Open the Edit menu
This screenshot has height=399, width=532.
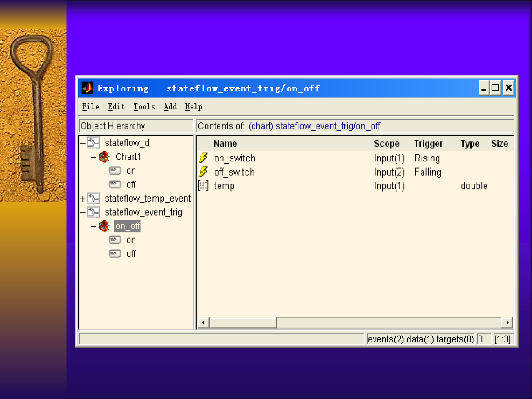coord(117,106)
